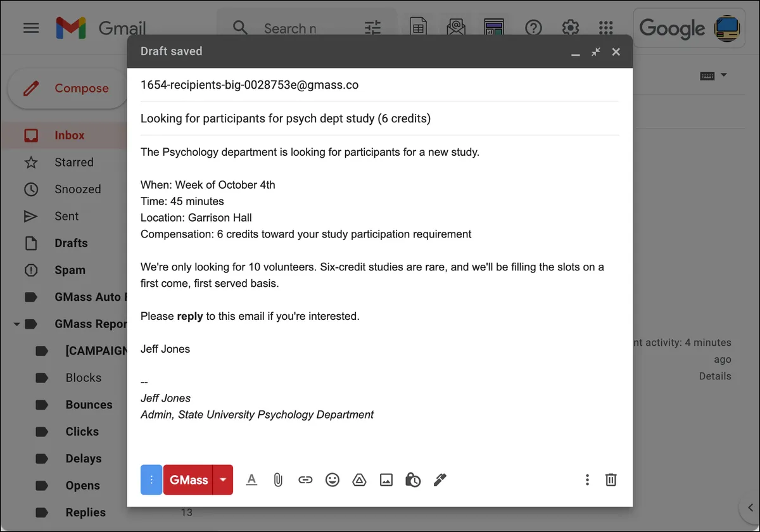Click the Gmail logo
Screen dimensions: 760x532
[101, 28]
